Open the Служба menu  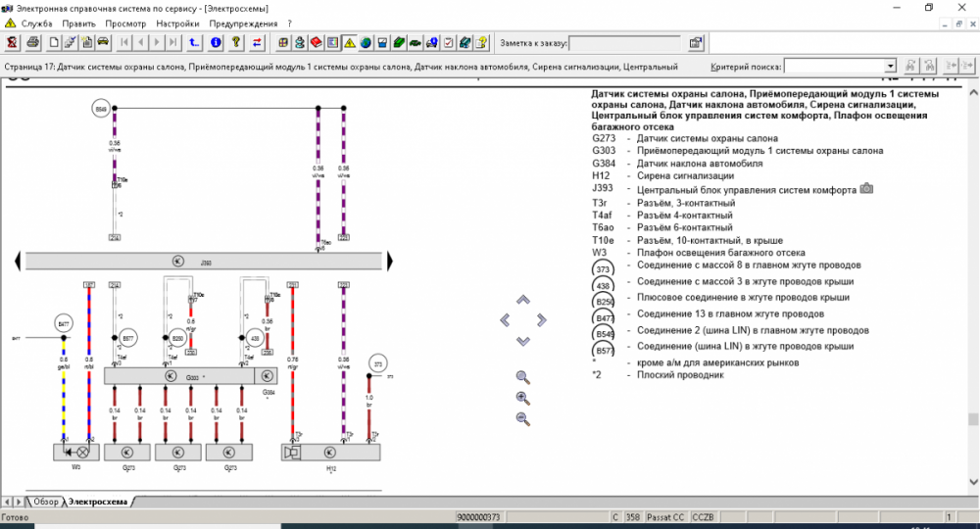tap(35, 23)
